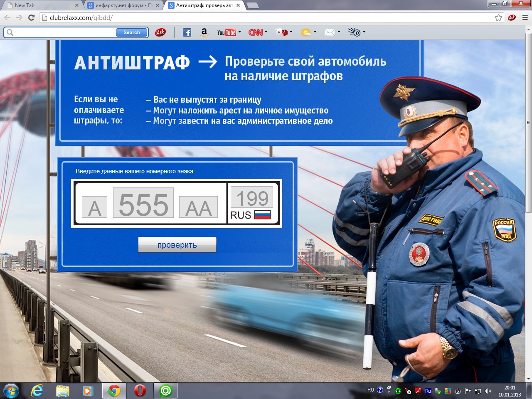
Task: Expand the YouTube toolbar dropdown
Action: pyautogui.click(x=240, y=32)
